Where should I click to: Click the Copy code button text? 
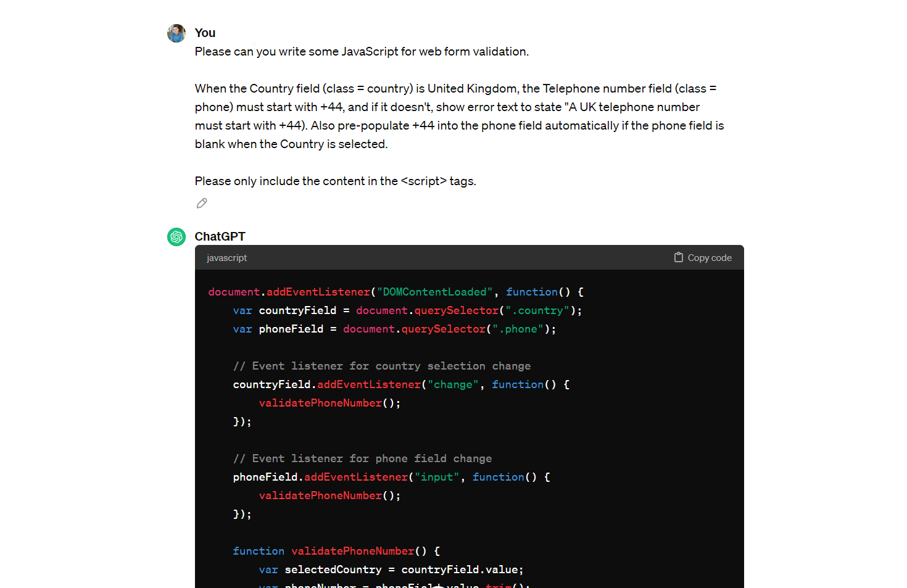coord(710,258)
